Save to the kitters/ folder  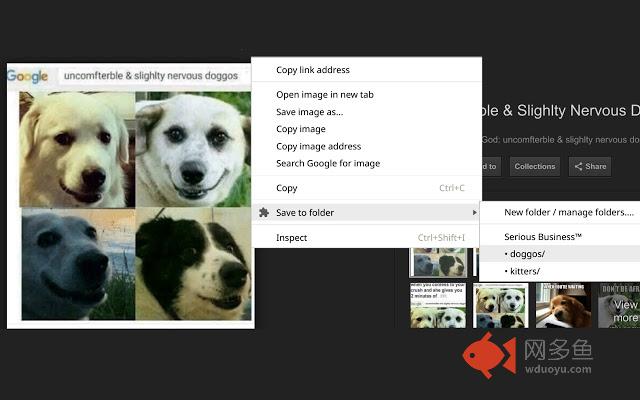tap(560, 271)
